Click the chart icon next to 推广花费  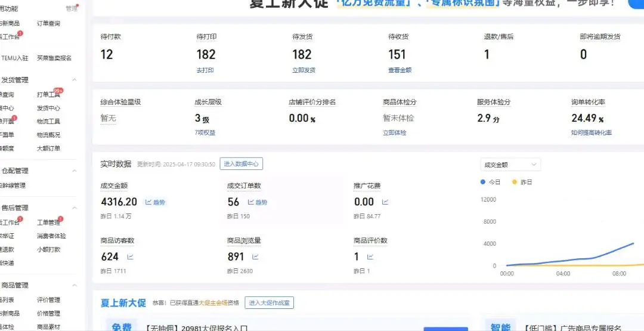(385, 202)
